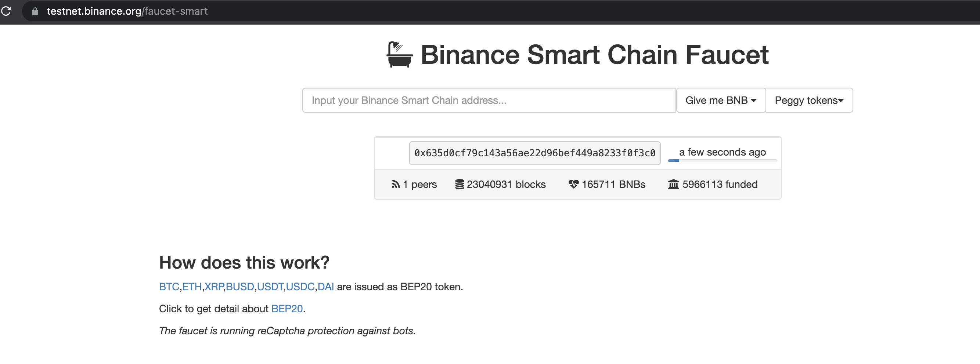980x364 pixels.
Task: Select the funded wallet address 0x635d0c...
Action: point(534,153)
